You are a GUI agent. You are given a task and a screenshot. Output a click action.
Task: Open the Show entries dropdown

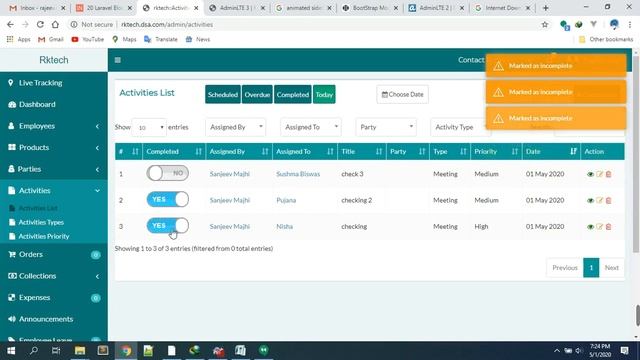point(149,127)
